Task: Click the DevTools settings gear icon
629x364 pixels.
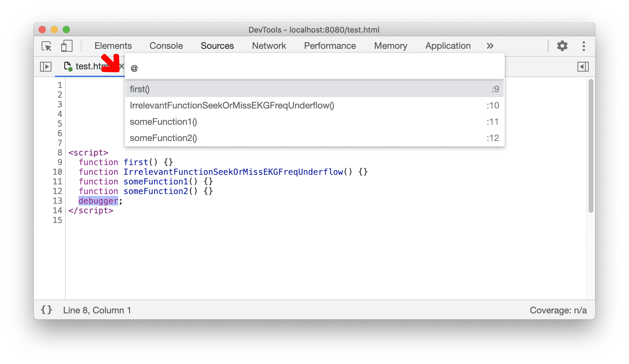Action: 562,45
